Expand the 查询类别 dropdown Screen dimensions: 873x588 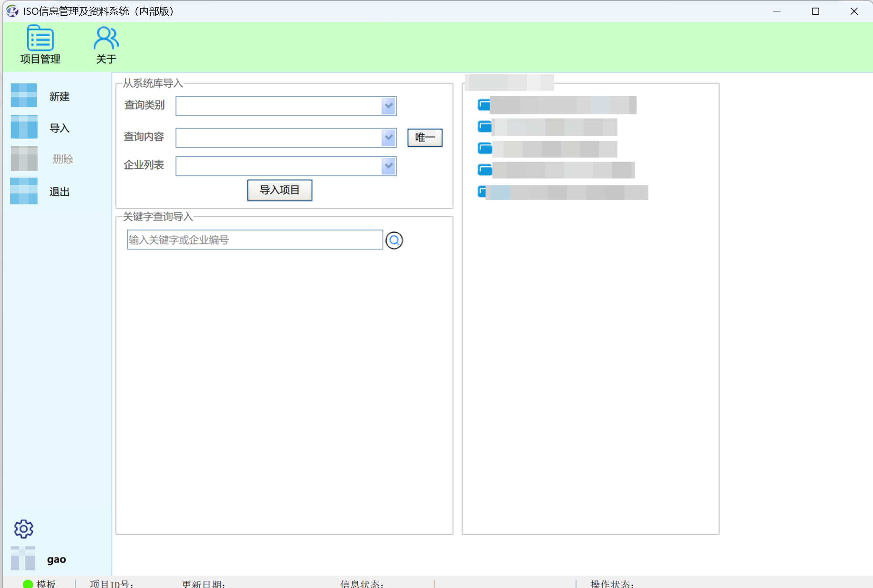pyautogui.click(x=389, y=106)
